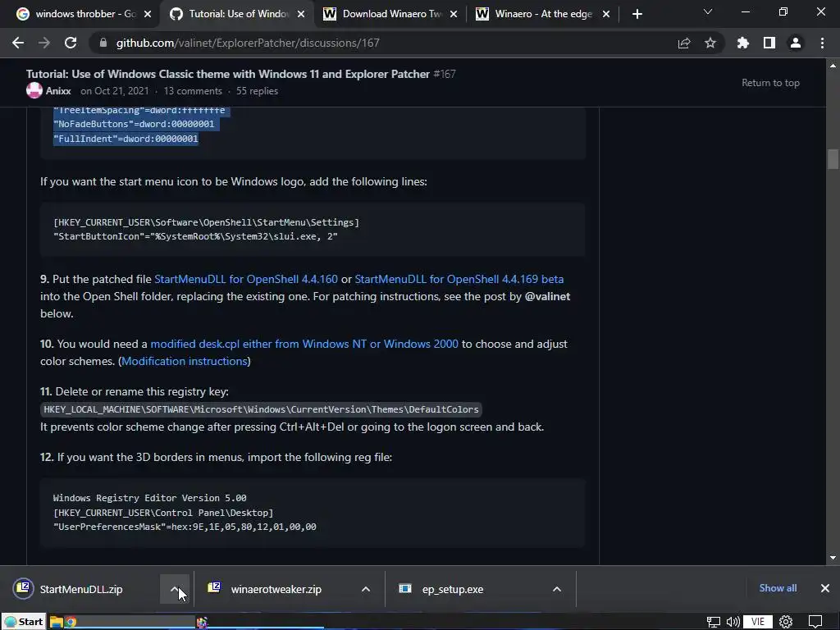
Task: Go back to the previous page
Action: 18,43
